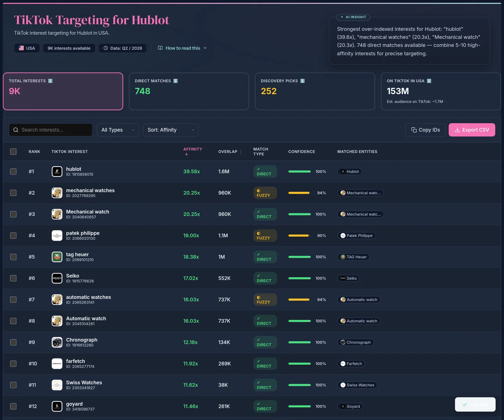
Task: Click the affinity column descending arrow
Action: (x=187, y=154)
